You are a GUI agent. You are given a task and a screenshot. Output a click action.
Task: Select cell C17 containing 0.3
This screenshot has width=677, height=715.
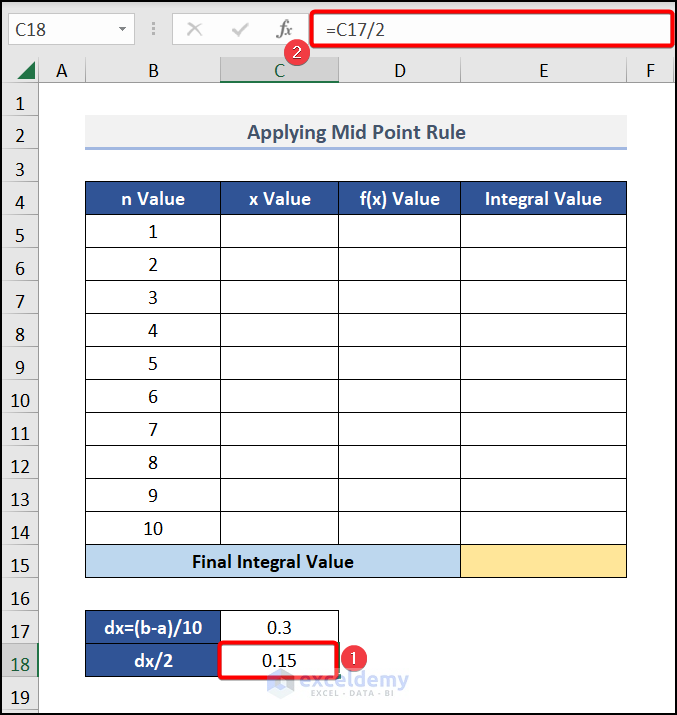279,627
